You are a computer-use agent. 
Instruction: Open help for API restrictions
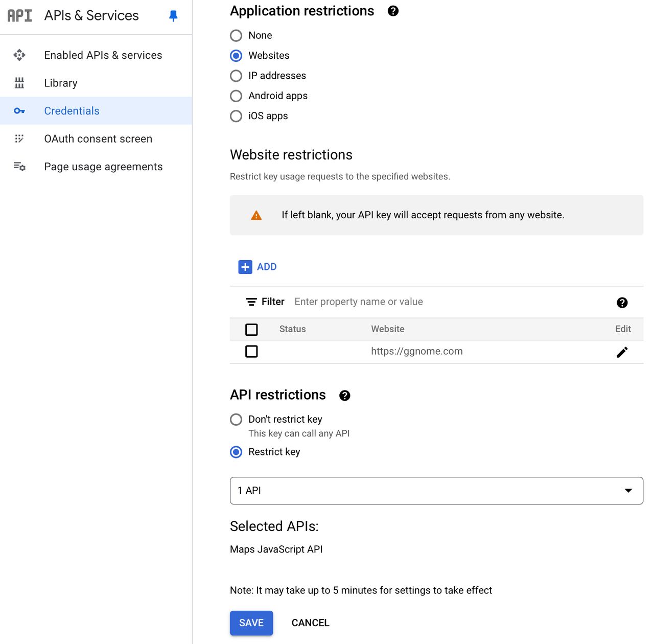tap(345, 395)
